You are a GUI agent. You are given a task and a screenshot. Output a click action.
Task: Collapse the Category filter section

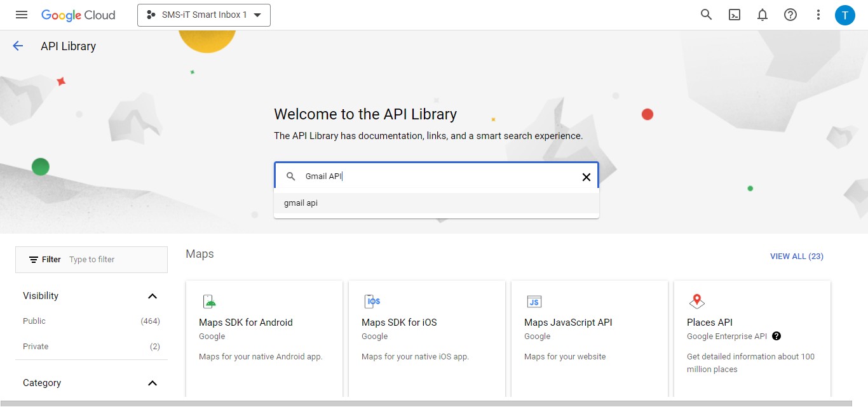(x=152, y=383)
